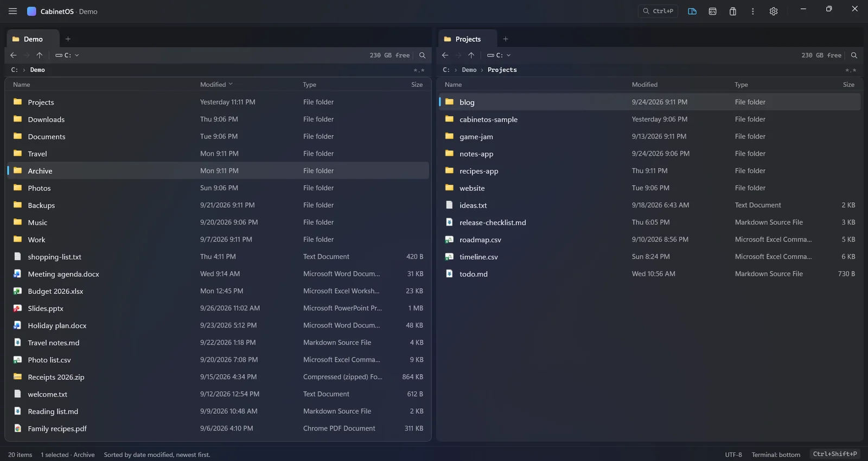Sort Demo pane by Name column
This screenshot has width=868, height=461.
point(22,85)
